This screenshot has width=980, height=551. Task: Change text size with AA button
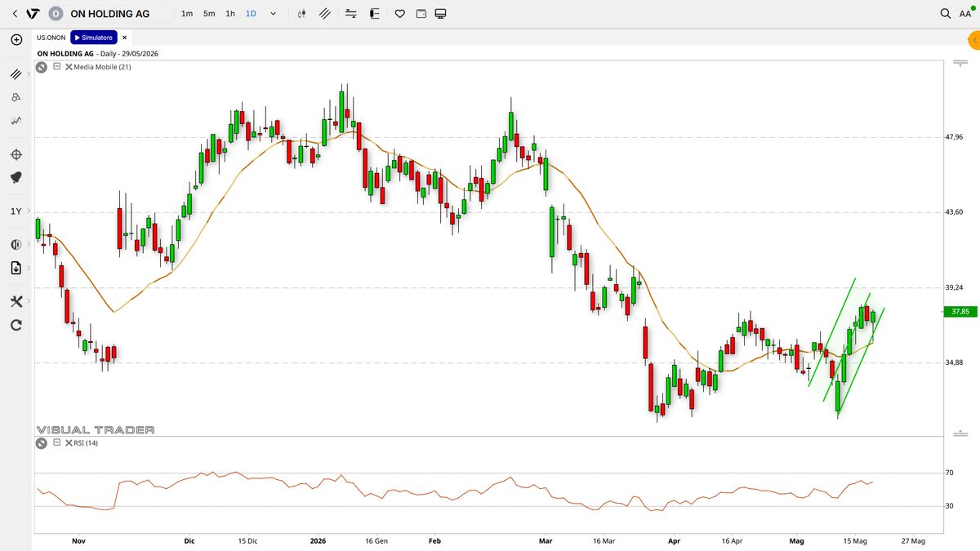(x=965, y=14)
